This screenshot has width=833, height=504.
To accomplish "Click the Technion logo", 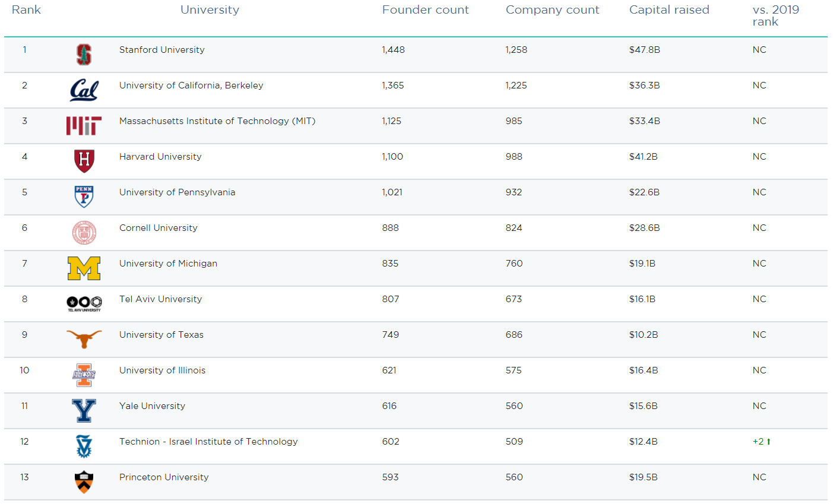I will [84, 446].
